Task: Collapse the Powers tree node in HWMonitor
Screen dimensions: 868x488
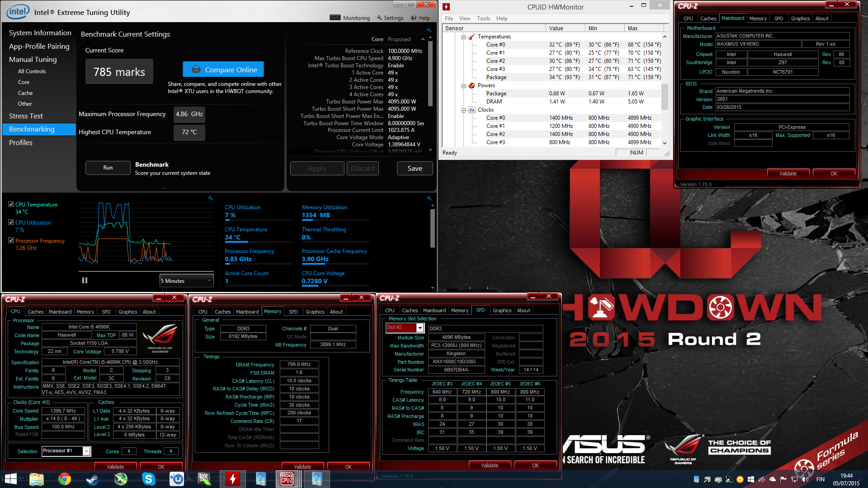Action: click(x=463, y=86)
